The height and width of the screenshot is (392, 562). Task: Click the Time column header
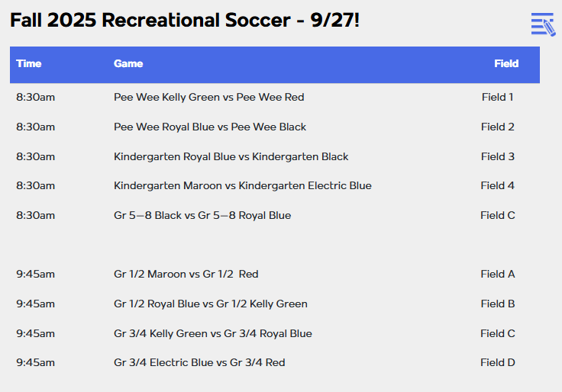coord(29,64)
